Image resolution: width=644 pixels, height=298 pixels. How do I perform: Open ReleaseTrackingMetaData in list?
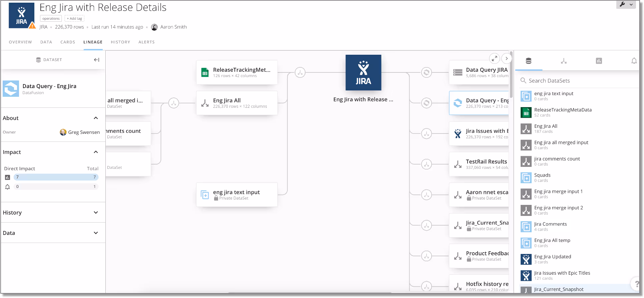[579, 112]
